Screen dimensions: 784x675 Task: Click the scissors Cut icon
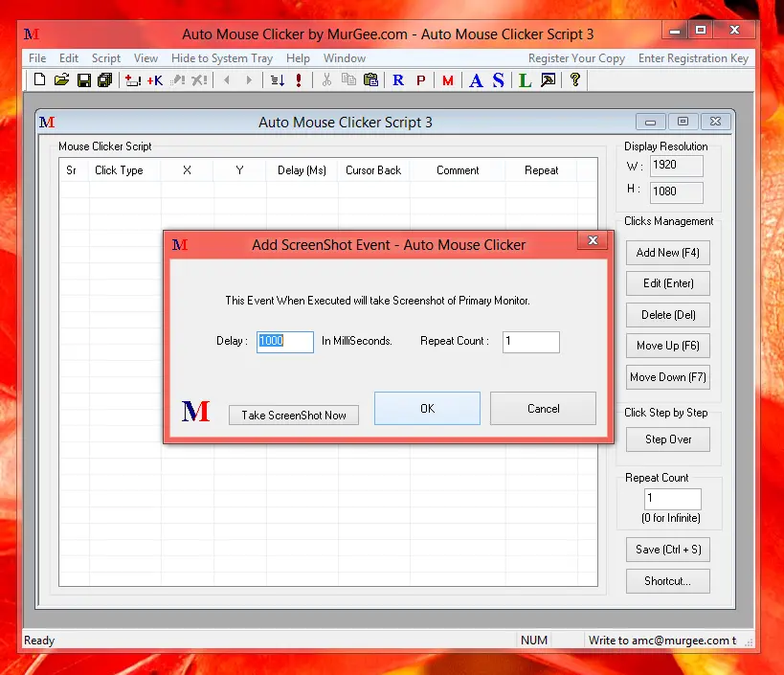pos(326,80)
